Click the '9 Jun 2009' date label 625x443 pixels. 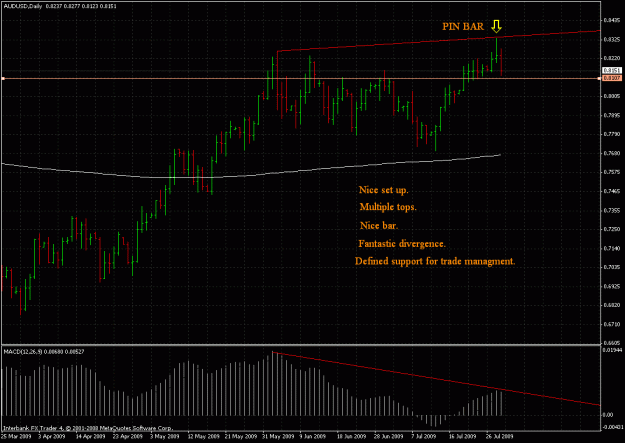point(313,436)
